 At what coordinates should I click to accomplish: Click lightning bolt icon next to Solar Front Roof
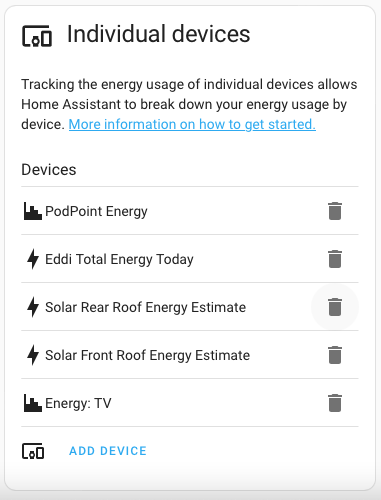pyautogui.click(x=33, y=355)
